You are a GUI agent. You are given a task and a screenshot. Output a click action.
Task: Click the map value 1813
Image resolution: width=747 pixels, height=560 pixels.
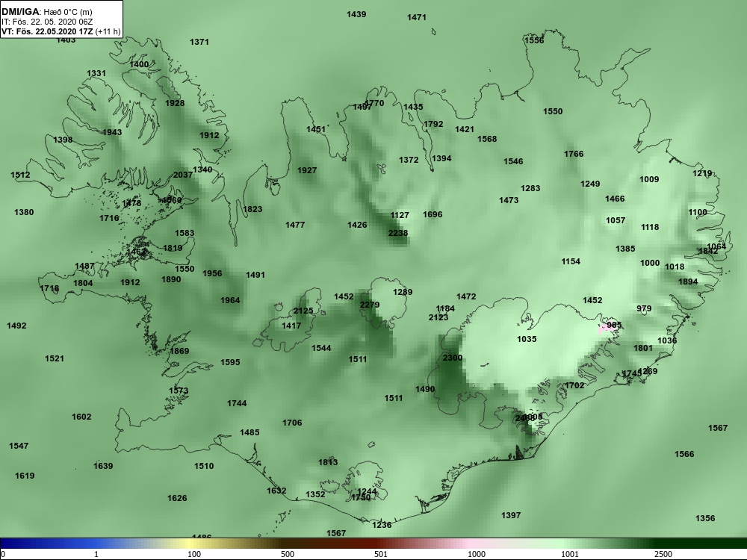tap(328, 462)
